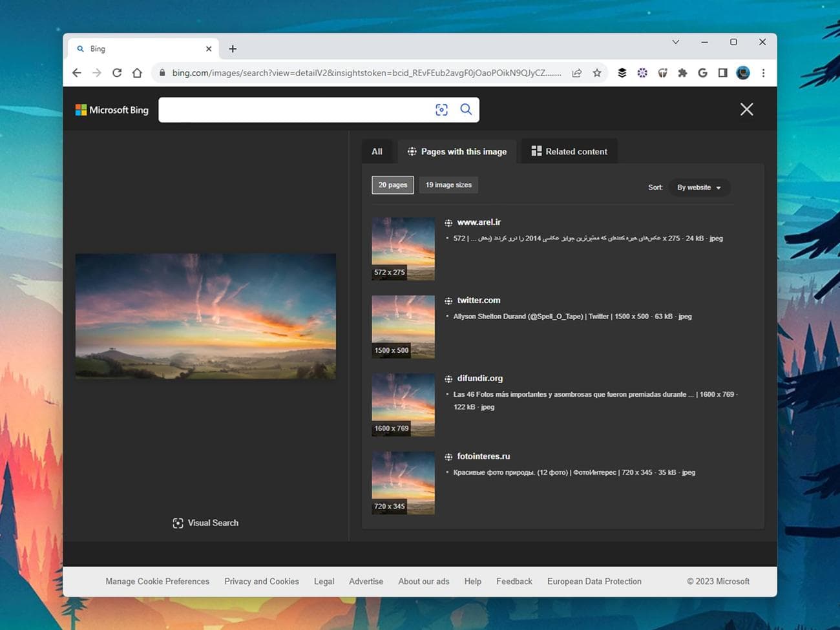Reload the current page

point(117,73)
